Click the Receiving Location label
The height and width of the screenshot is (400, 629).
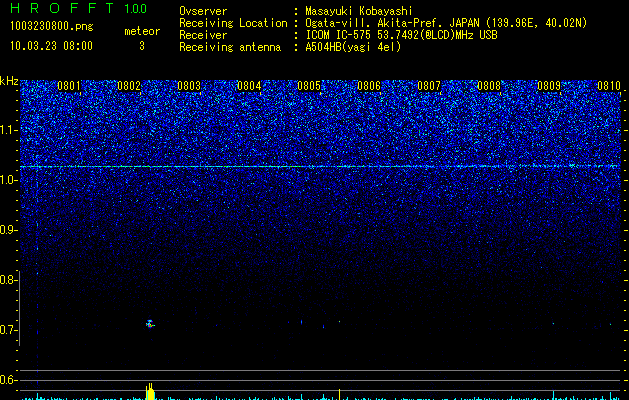[233, 23]
